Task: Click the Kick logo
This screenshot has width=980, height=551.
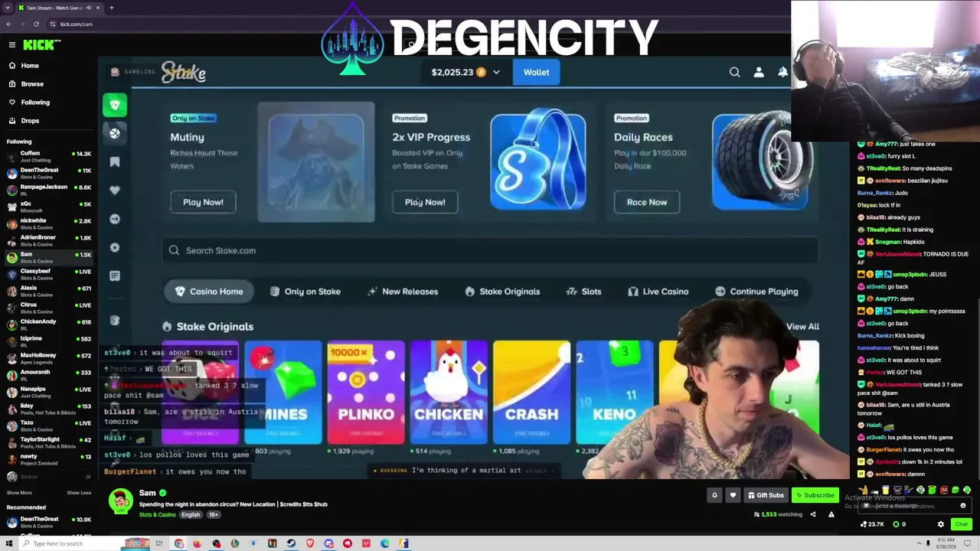Action: (x=38, y=45)
